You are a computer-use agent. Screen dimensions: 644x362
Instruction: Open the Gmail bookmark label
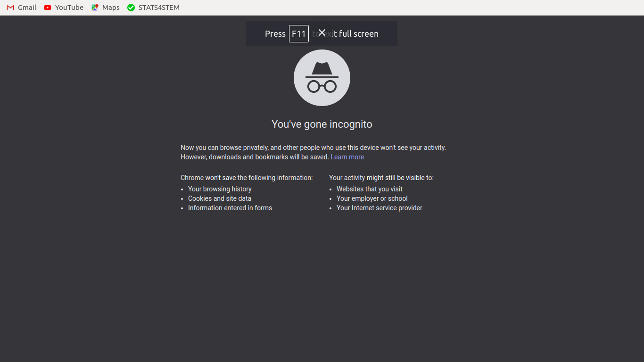pos(27,8)
